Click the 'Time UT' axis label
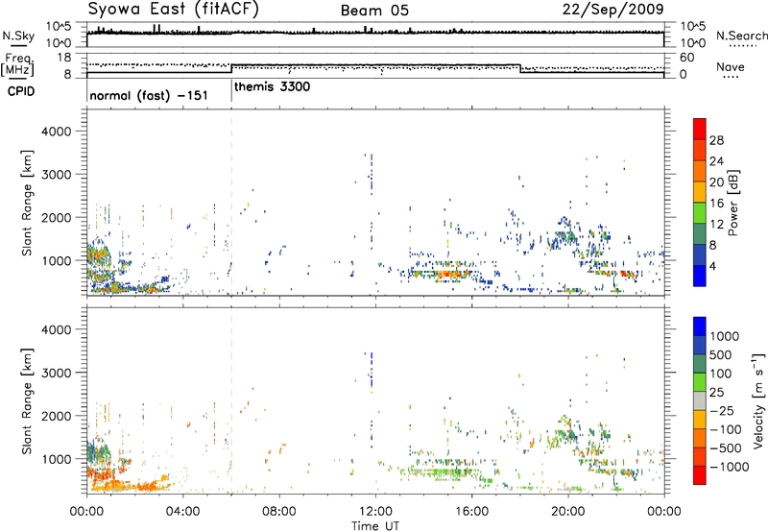Screen dimensions: 768x532 pos(375,526)
